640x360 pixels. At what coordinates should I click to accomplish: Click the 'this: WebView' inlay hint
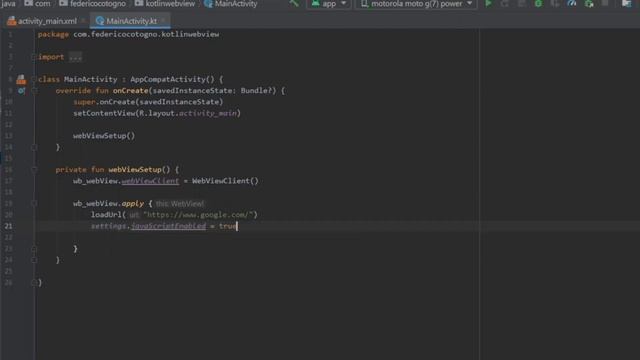pyautogui.click(x=180, y=203)
